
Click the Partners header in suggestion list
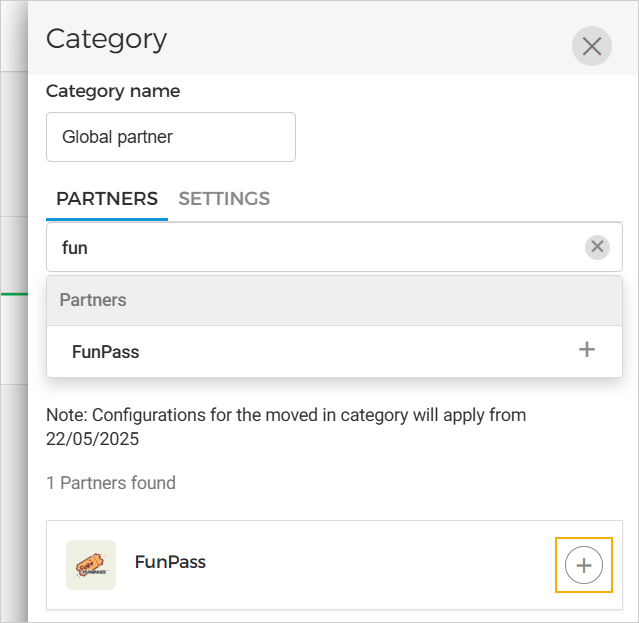coord(93,300)
